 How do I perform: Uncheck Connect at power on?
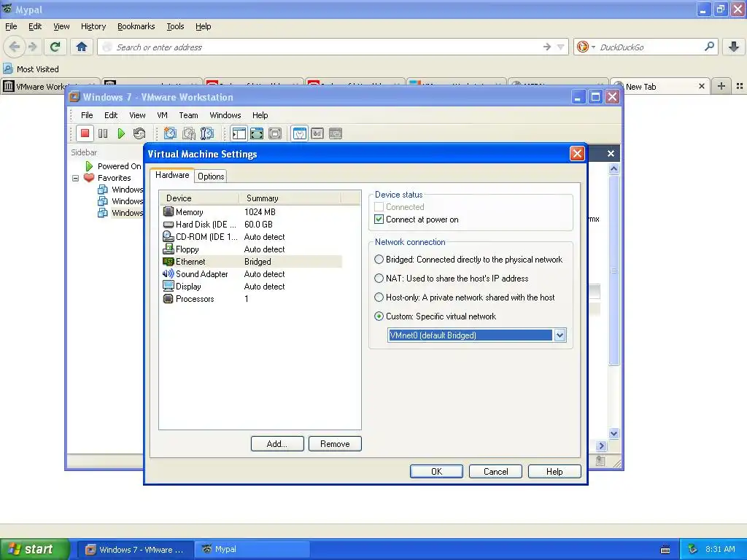click(x=379, y=219)
